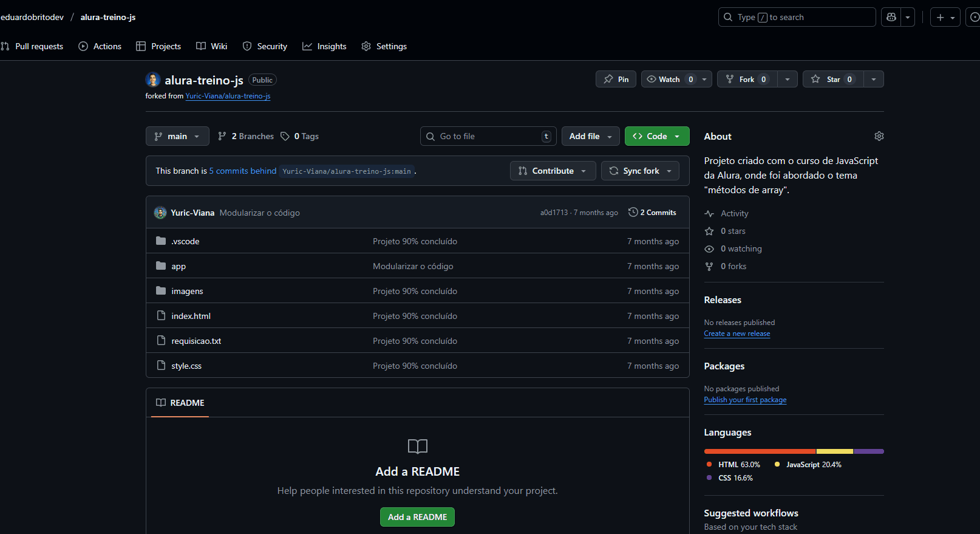Image resolution: width=980 pixels, height=534 pixels.
Task: Click the green Add a README button
Action: point(417,517)
